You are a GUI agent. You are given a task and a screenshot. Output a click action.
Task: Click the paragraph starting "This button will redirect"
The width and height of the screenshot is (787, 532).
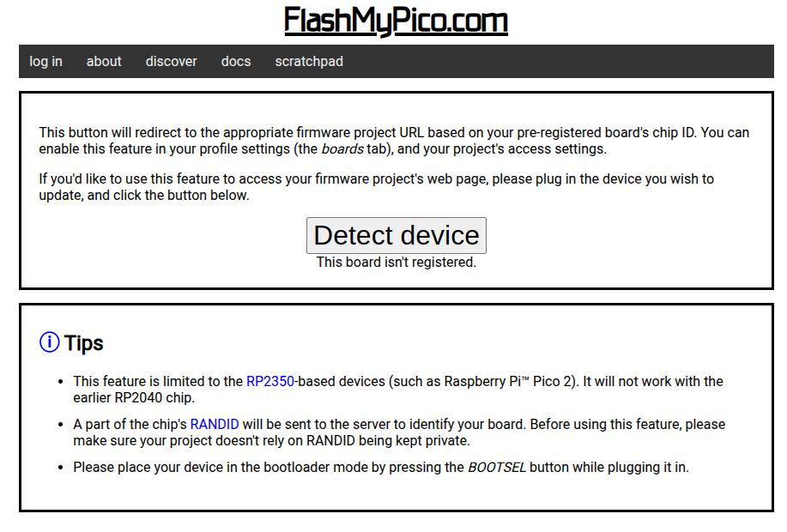tap(394, 141)
